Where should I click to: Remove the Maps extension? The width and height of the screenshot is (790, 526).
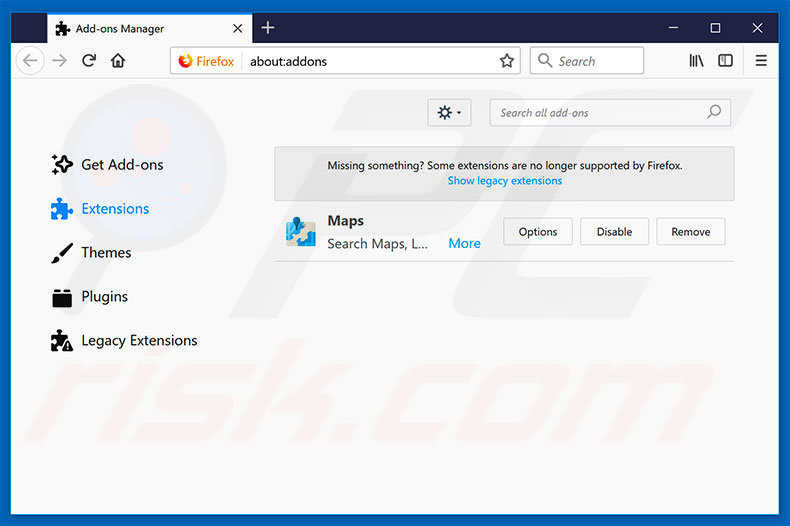tap(690, 232)
